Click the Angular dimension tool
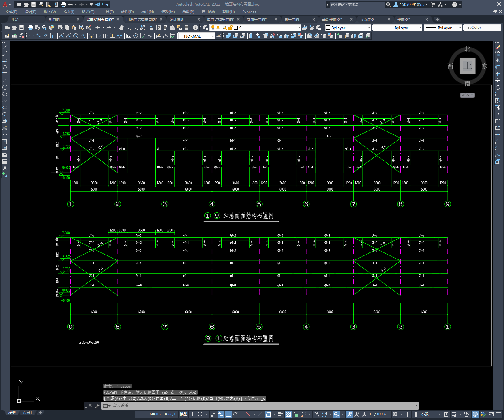Screen dimensions: 504x420 pos(82,36)
